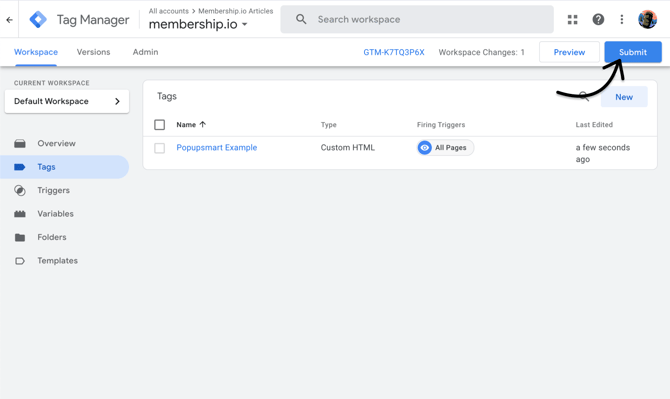Viewport: 670px width, 399px height.
Task: Click the Tags label icon in sidebar
Action: (x=20, y=167)
